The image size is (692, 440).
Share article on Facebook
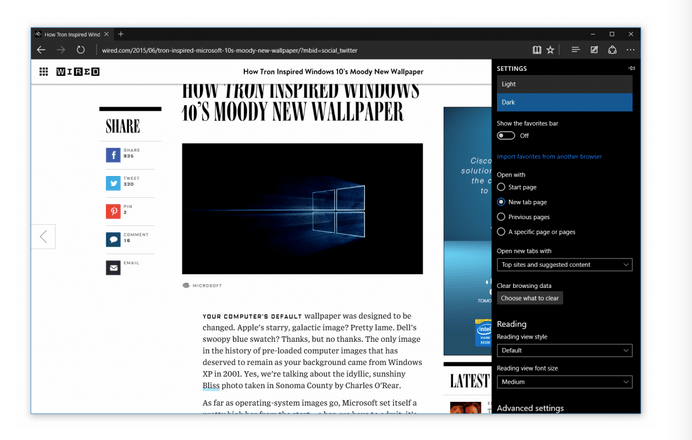coord(113,155)
